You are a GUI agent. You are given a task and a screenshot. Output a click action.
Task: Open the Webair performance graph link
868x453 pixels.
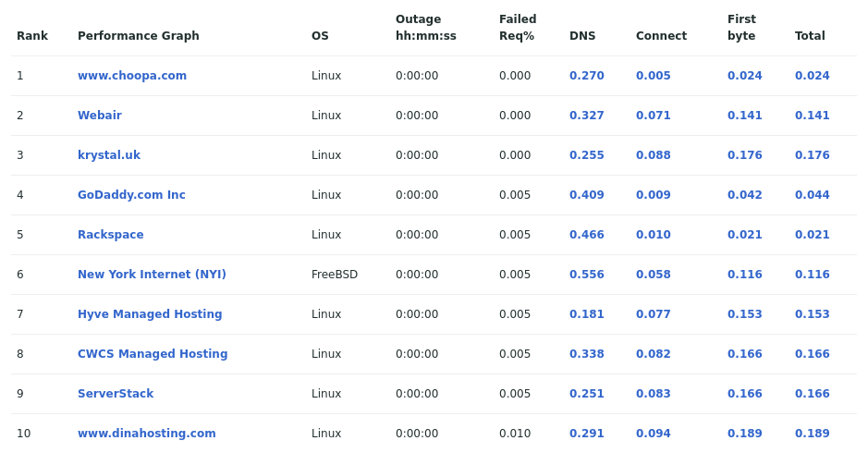click(100, 116)
